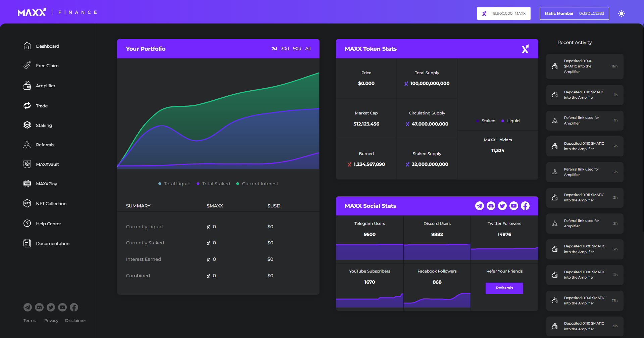This screenshot has width=644, height=338.
Task: Click the YouTube icon in the MAXX Social Stats header
Action: pyautogui.click(x=514, y=206)
